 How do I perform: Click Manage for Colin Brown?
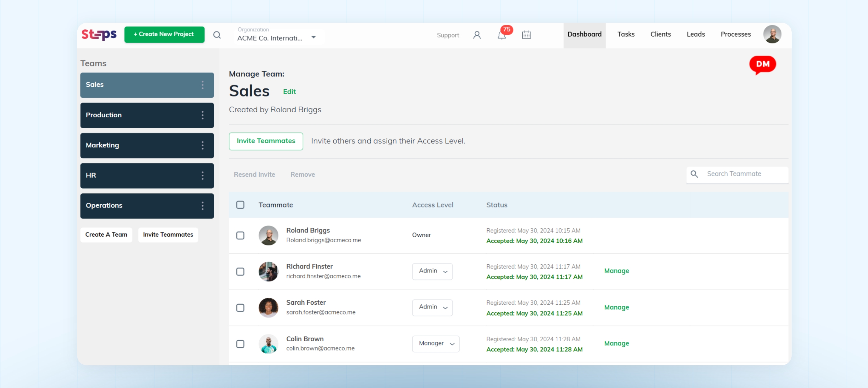616,344
